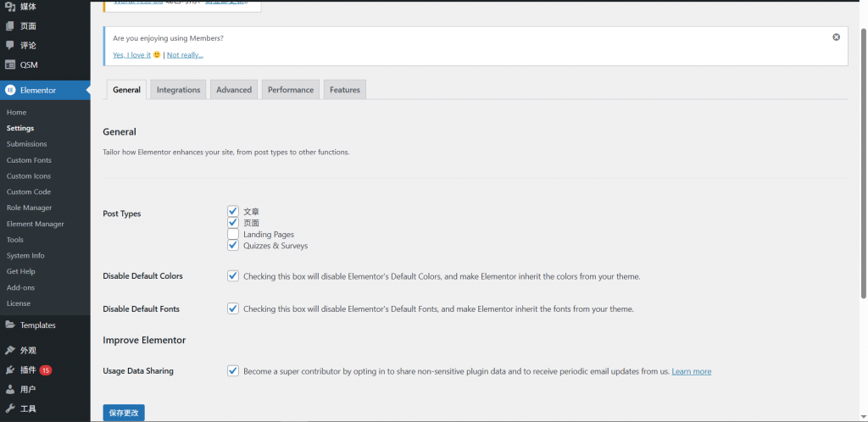This screenshot has height=422, width=868.
Task: Click the Appearance (外观) brush icon
Action: pos(10,350)
